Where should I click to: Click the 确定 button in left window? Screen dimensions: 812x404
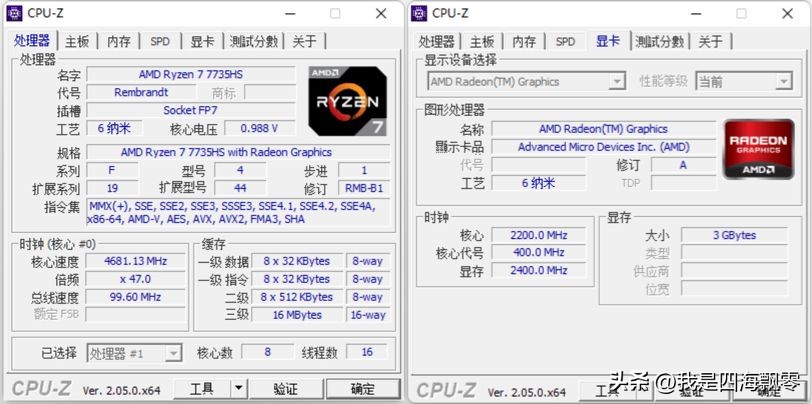coord(363,388)
